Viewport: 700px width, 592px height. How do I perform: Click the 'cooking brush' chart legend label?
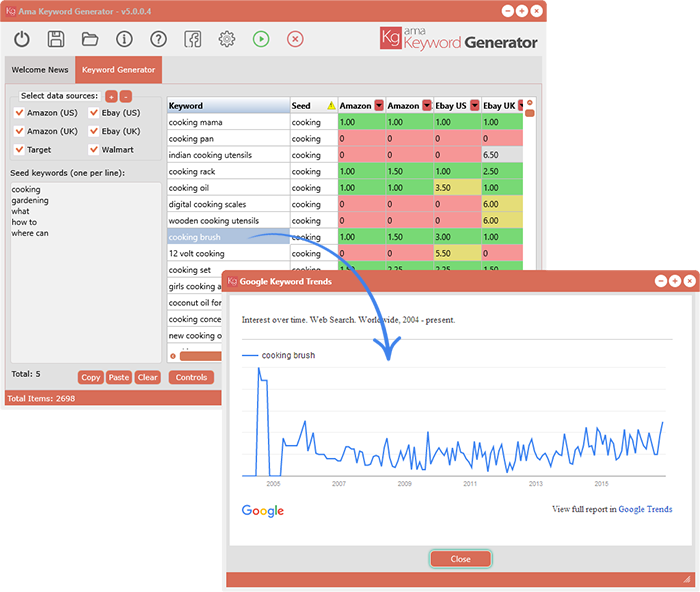tap(288, 355)
